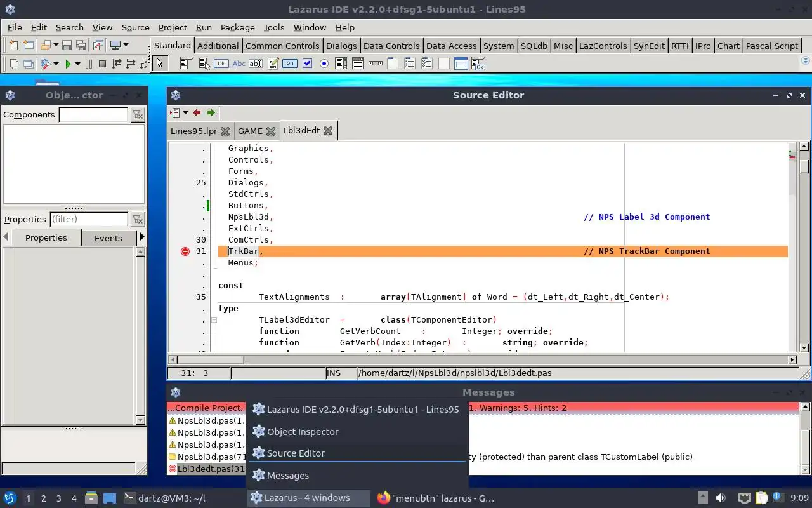The height and width of the screenshot is (508, 812).
Task: Select the TLabel Abc palette component
Action: coord(239,63)
